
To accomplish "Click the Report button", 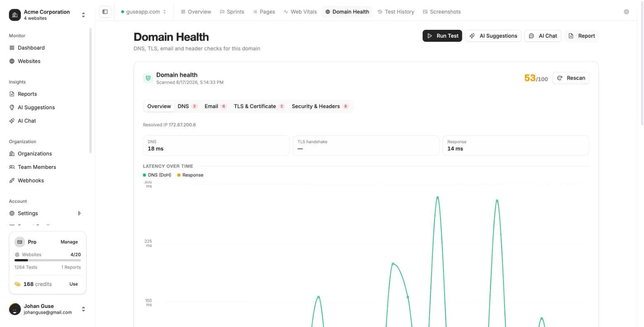I will [x=582, y=36].
